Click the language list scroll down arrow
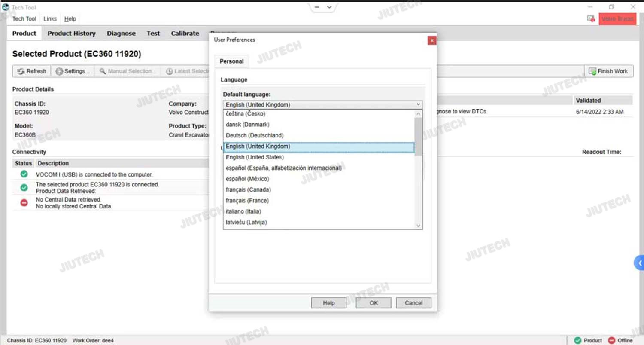The width and height of the screenshot is (644, 345). tap(419, 226)
